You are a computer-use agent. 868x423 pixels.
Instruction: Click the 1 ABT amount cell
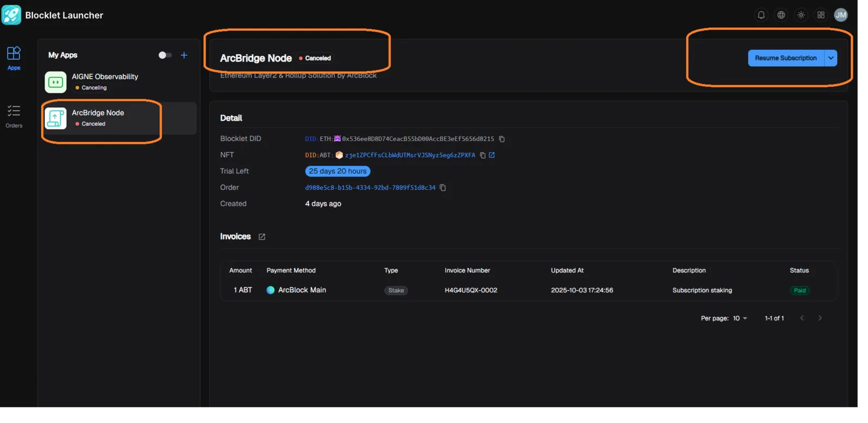[x=242, y=290]
